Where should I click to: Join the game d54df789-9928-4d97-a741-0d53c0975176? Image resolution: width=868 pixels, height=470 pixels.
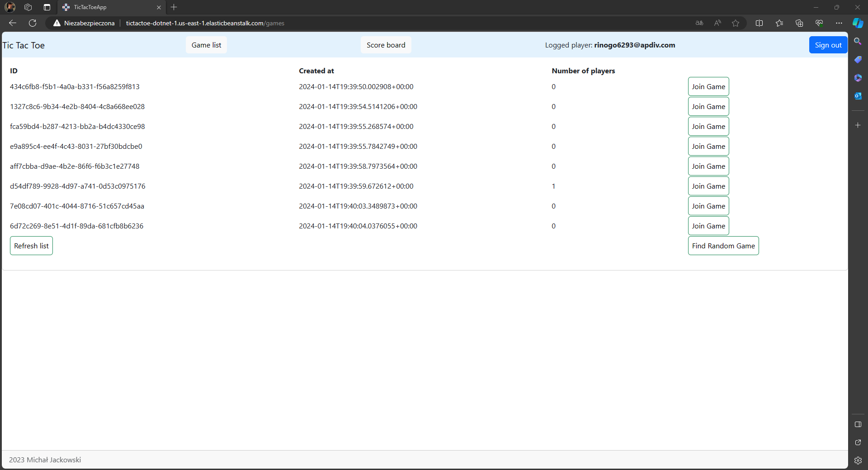click(x=708, y=186)
